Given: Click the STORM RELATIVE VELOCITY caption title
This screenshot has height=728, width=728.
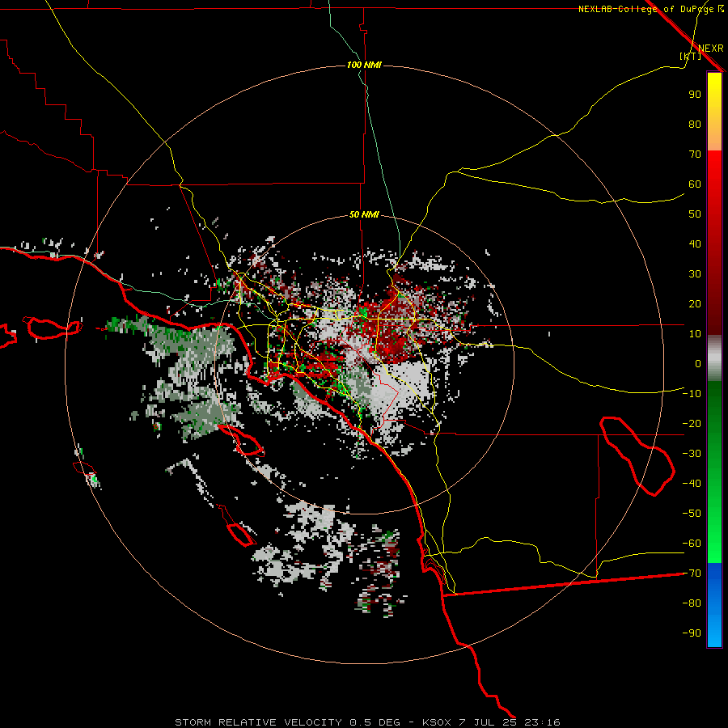Looking at the screenshot, I should [259, 722].
